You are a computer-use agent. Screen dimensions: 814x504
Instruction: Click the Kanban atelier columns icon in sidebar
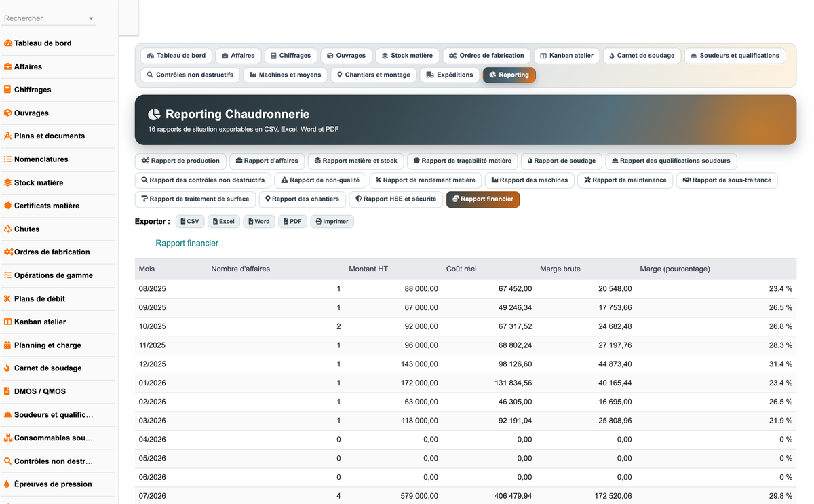tap(8, 322)
